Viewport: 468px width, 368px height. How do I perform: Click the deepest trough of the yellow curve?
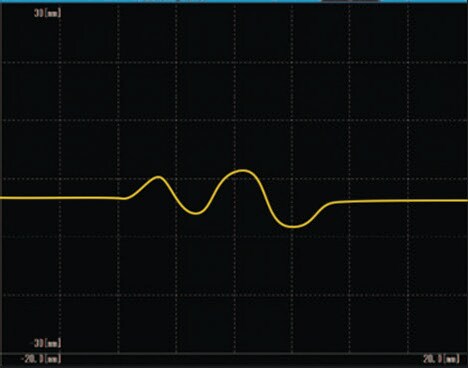click(293, 226)
